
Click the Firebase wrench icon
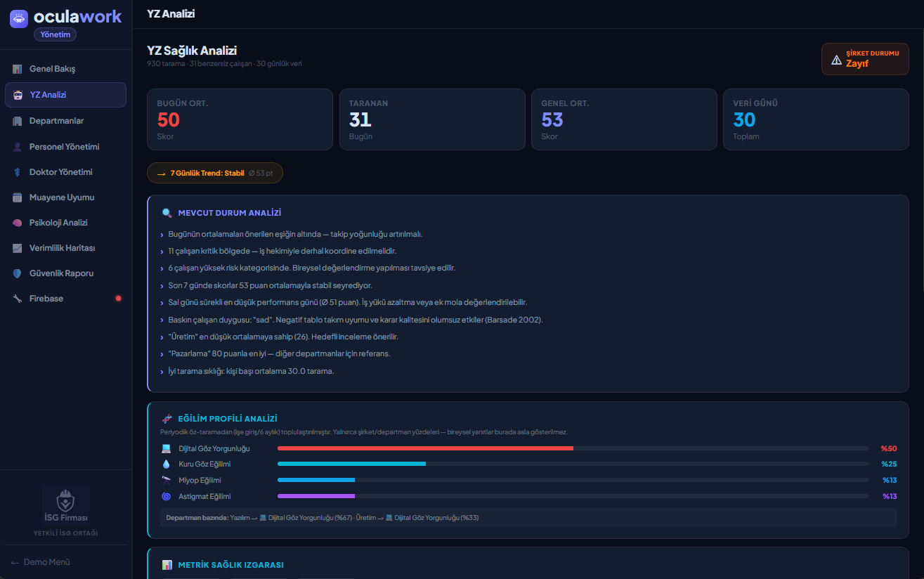point(18,299)
